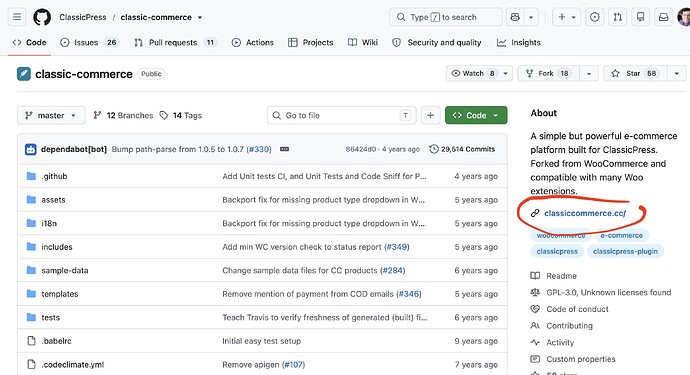View the 29,514 Commits history

point(462,149)
